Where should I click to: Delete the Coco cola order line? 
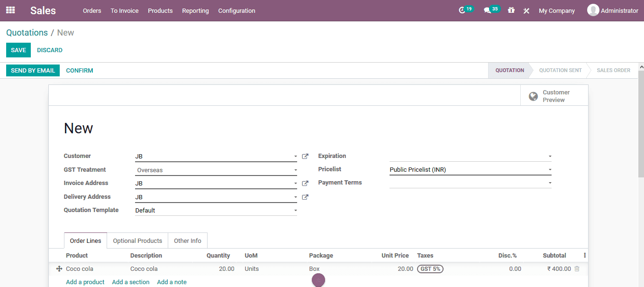[x=577, y=269]
